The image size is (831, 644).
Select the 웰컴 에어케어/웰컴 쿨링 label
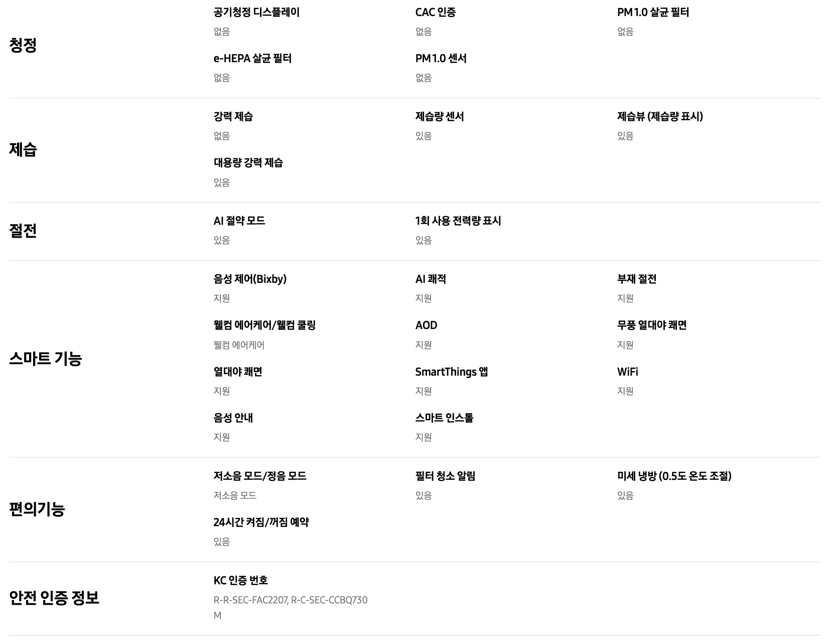pyautogui.click(x=265, y=325)
